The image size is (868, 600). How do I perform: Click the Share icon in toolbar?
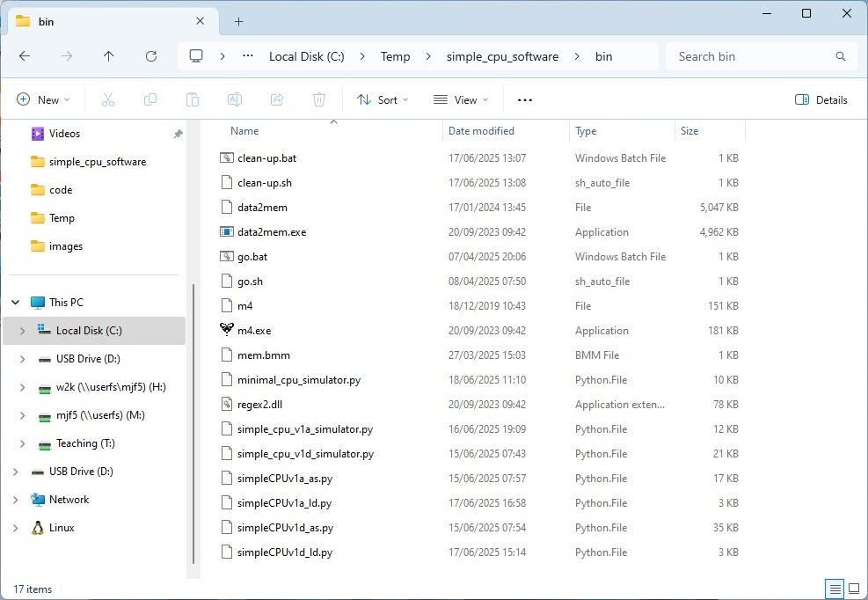click(277, 100)
